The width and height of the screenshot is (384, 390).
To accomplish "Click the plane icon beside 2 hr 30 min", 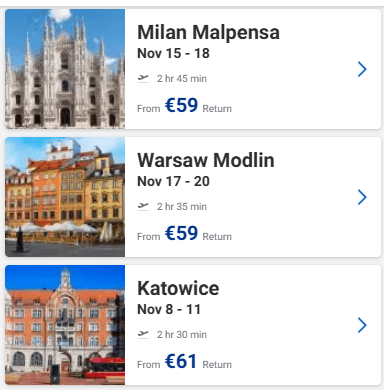I will [x=143, y=334].
